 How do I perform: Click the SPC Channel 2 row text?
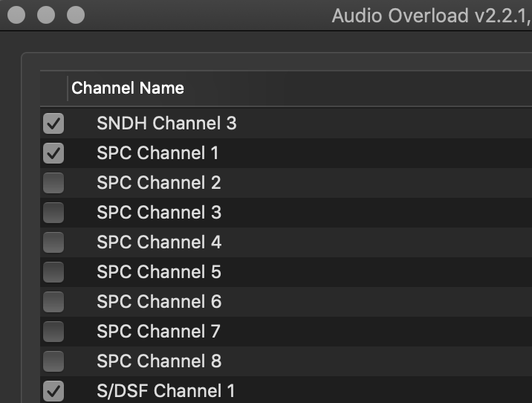tap(158, 183)
